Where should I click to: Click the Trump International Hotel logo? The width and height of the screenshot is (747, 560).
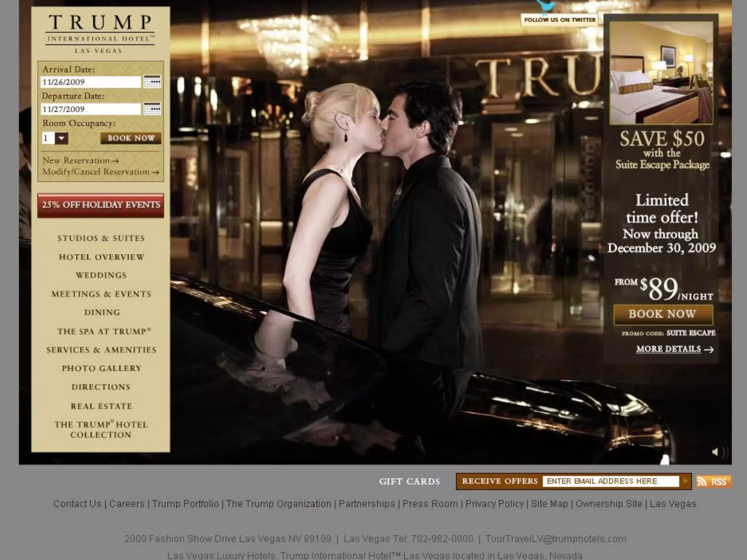click(x=100, y=34)
